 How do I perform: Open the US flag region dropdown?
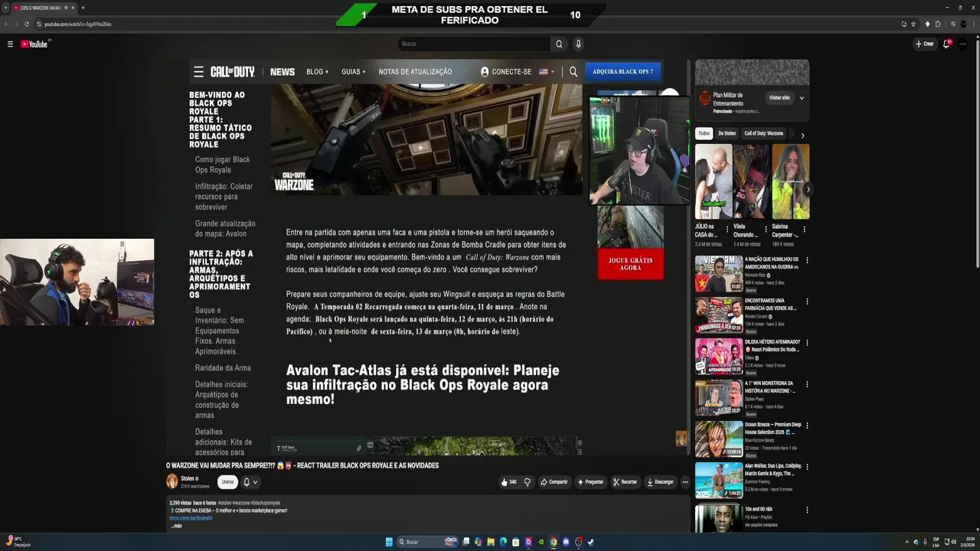[x=547, y=72]
